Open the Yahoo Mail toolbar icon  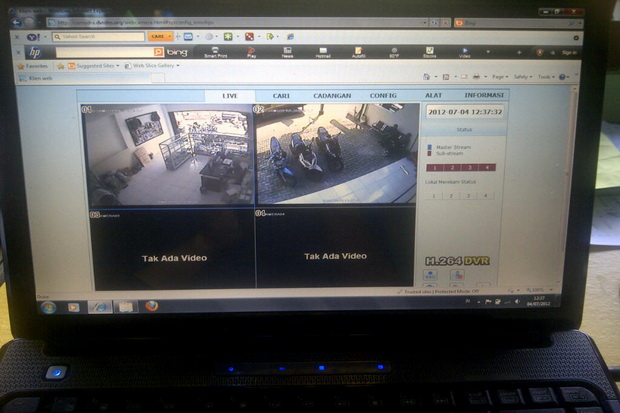click(x=188, y=37)
